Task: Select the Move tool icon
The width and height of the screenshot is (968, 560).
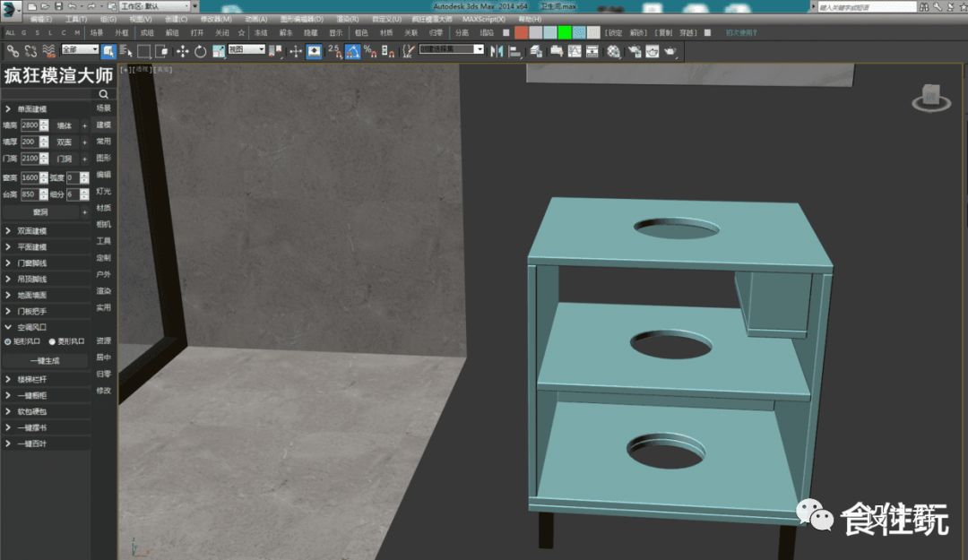Action: click(182, 51)
